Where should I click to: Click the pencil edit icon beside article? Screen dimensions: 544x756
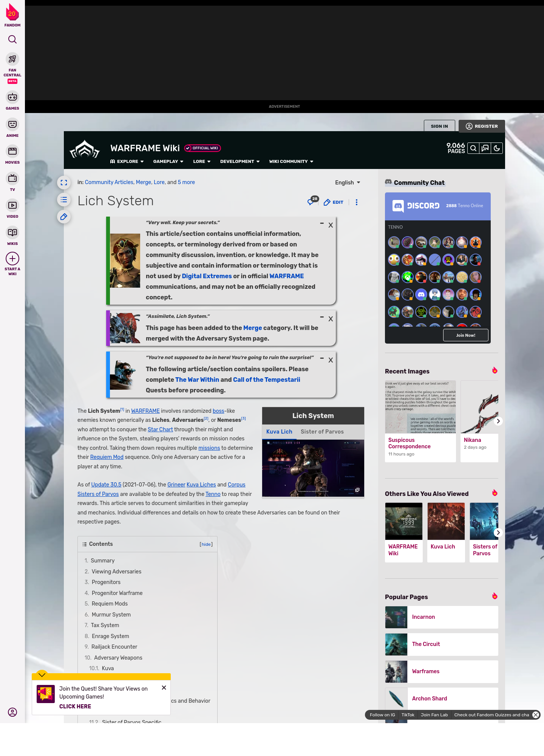(x=64, y=217)
